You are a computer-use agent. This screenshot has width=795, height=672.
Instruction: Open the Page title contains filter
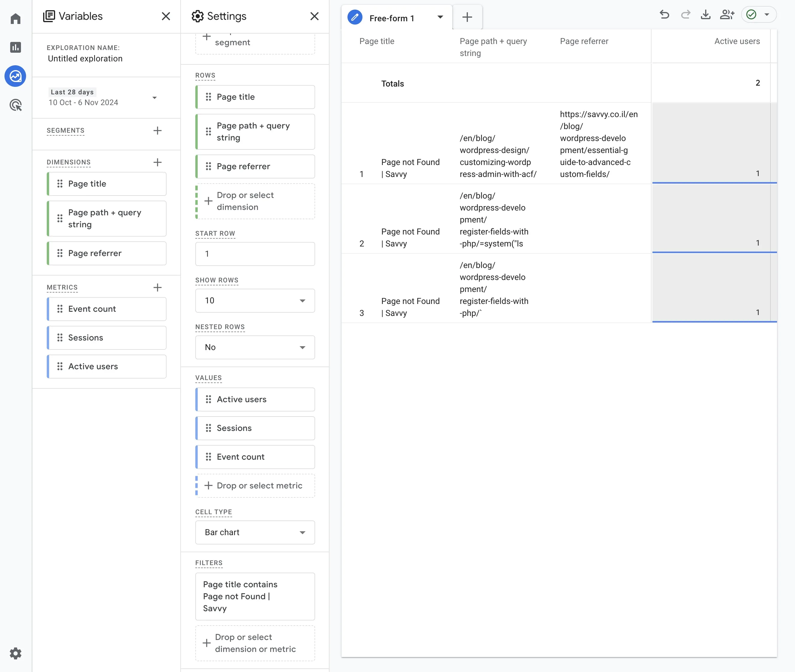click(x=255, y=596)
